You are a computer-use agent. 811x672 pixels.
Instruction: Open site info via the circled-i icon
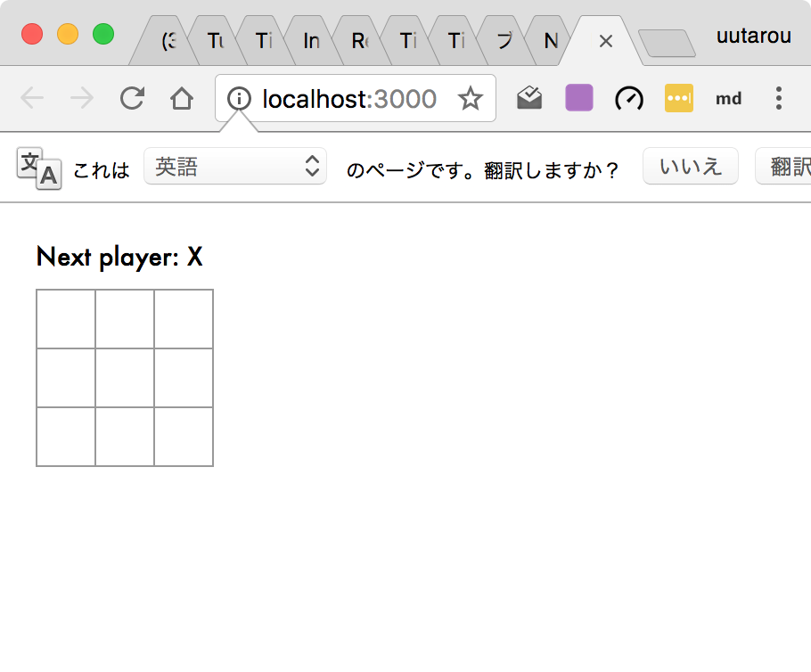(x=238, y=99)
